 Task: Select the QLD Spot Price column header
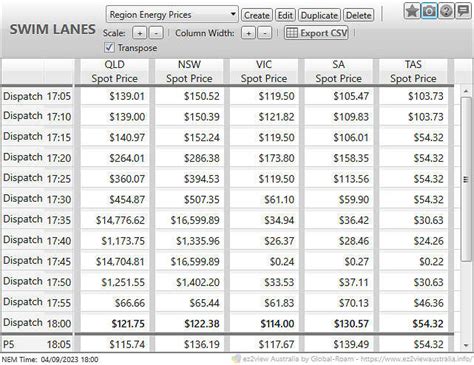(x=115, y=71)
